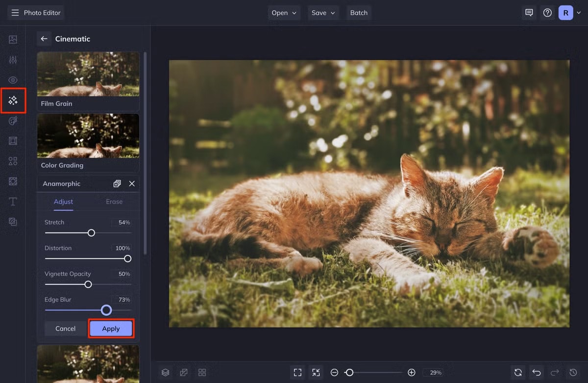
Task: Switch to the Erase tab
Action: tap(114, 202)
